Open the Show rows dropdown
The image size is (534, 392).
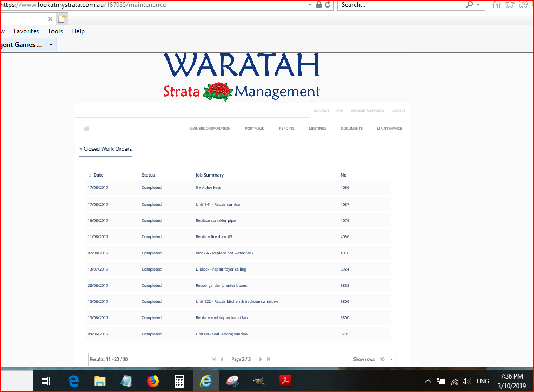(386, 359)
